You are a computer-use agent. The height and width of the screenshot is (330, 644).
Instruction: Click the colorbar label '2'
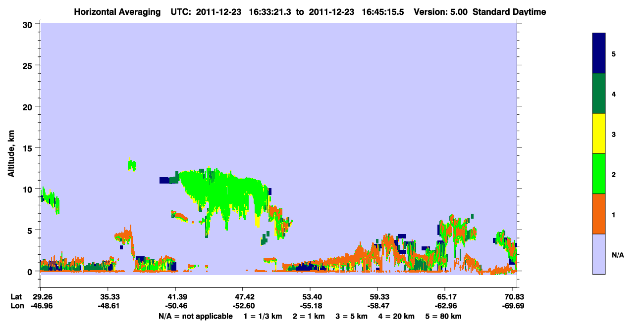614,174
